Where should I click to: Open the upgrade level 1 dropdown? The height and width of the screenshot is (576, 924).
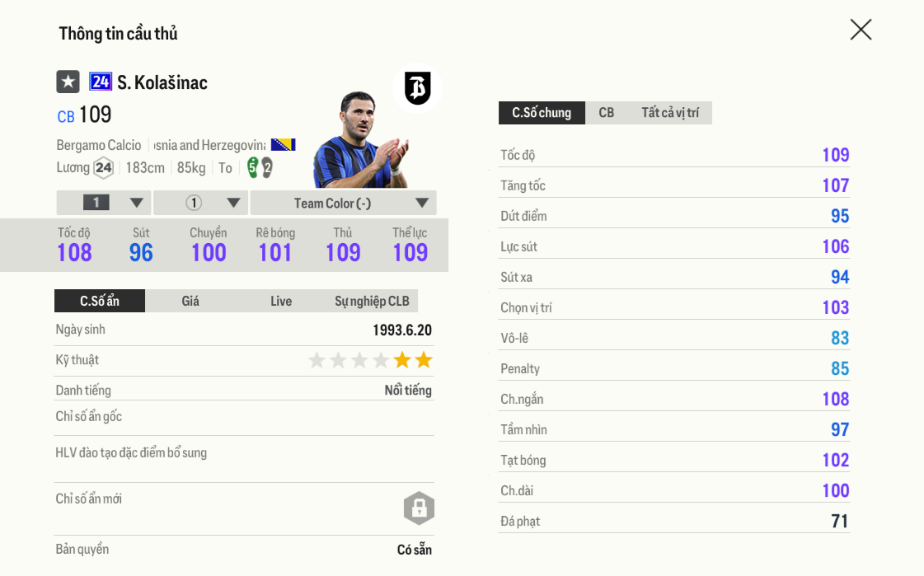(x=104, y=203)
